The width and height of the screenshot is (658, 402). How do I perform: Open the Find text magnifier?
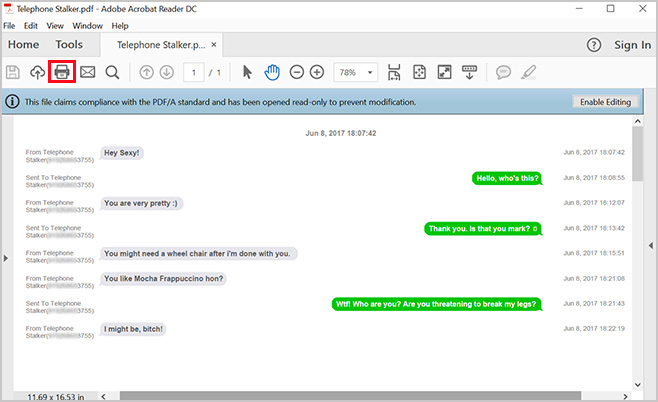(x=112, y=72)
